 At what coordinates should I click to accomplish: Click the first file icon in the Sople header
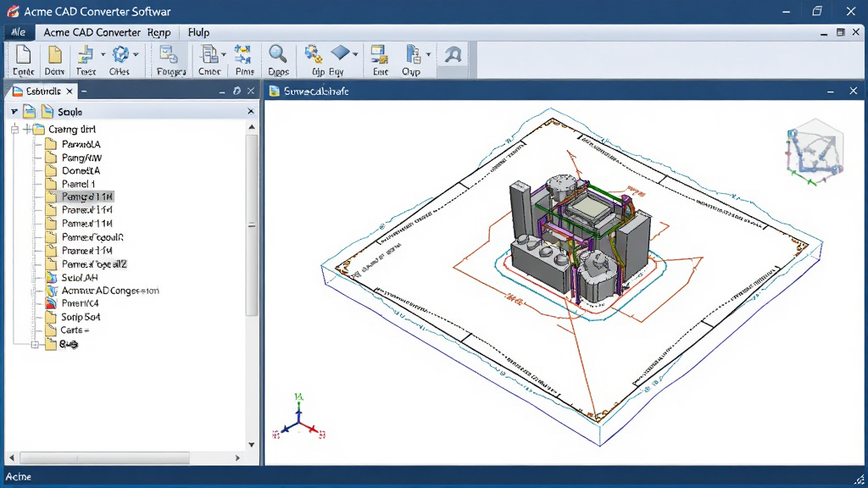coord(30,112)
